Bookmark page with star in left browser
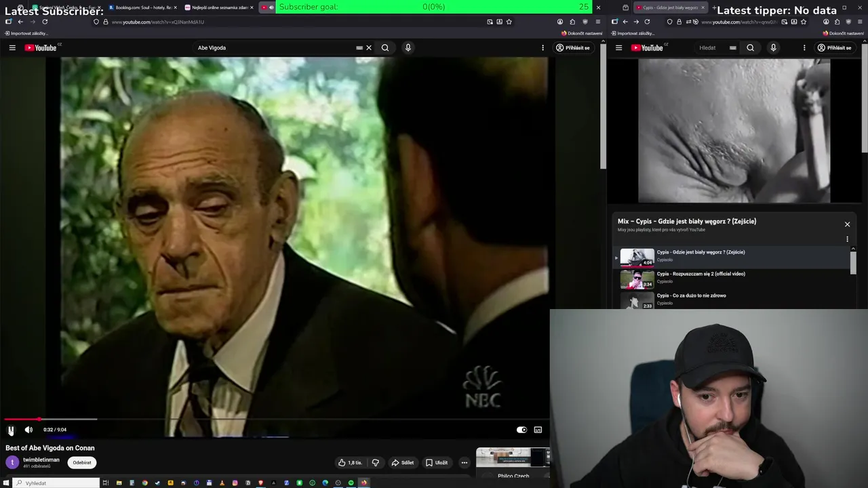868x488 pixels. coord(509,22)
